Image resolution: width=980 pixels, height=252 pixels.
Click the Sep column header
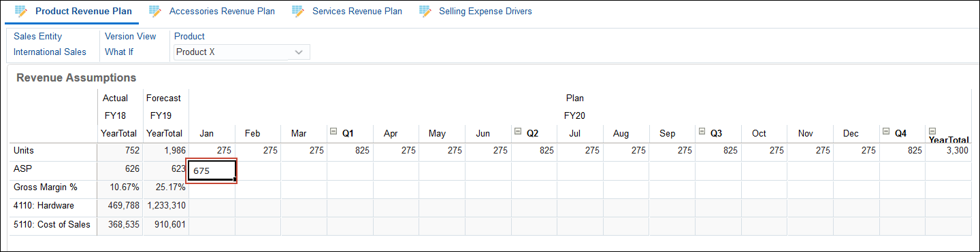[x=672, y=134]
